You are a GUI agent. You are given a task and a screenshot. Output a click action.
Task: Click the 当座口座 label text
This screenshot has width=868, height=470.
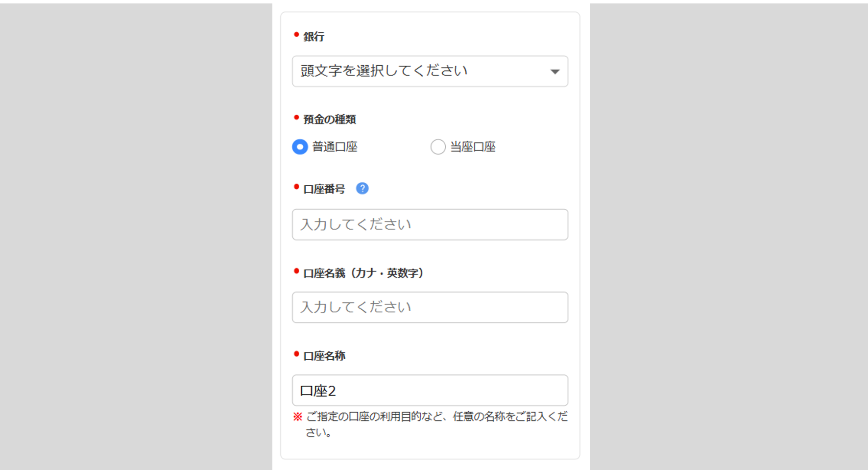pyautogui.click(x=473, y=147)
